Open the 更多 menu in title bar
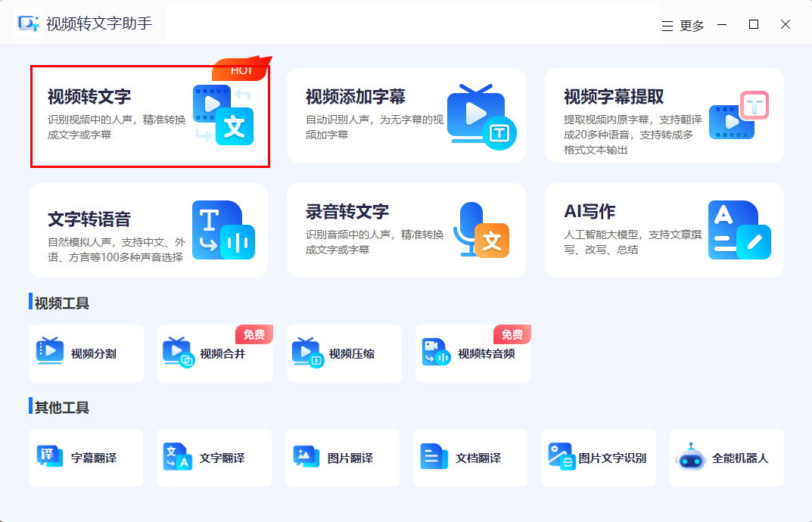 683,26
